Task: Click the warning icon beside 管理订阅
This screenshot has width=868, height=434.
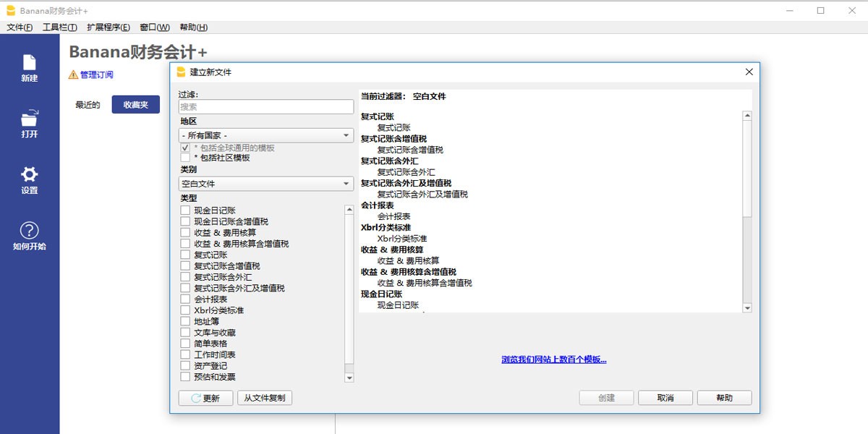Action: [x=73, y=75]
